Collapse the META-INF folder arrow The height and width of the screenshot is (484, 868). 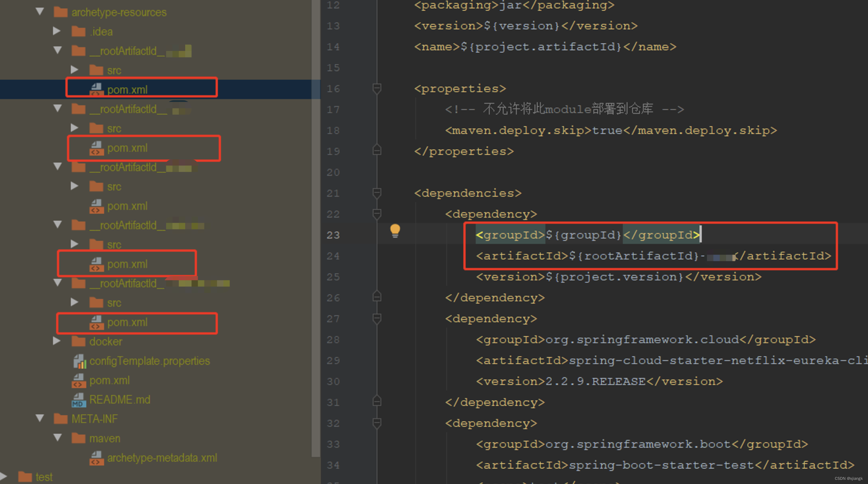tap(40, 419)
